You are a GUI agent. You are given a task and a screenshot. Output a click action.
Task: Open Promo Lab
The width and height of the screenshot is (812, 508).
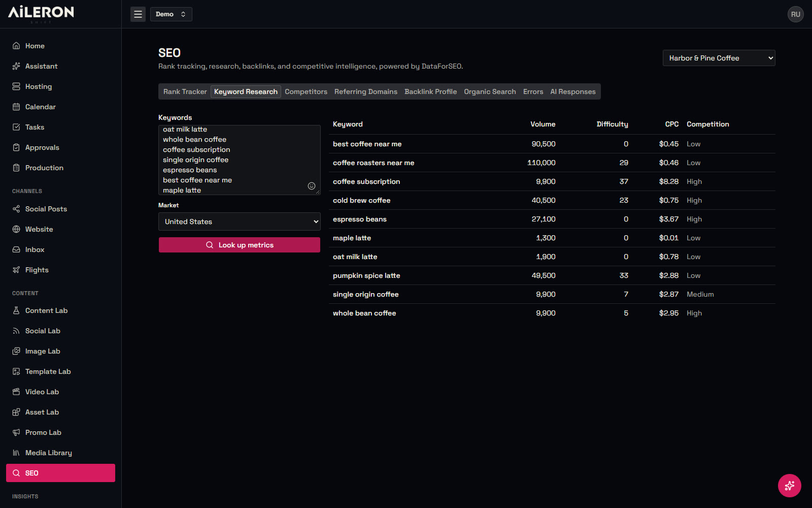pyautogui.click(x=60, y=432)
